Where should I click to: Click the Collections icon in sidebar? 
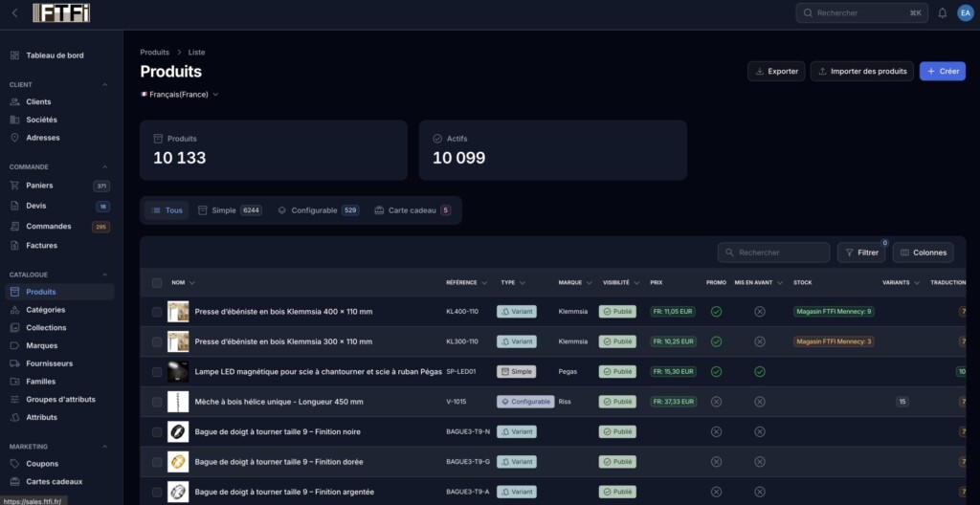[x=15, y=327]
